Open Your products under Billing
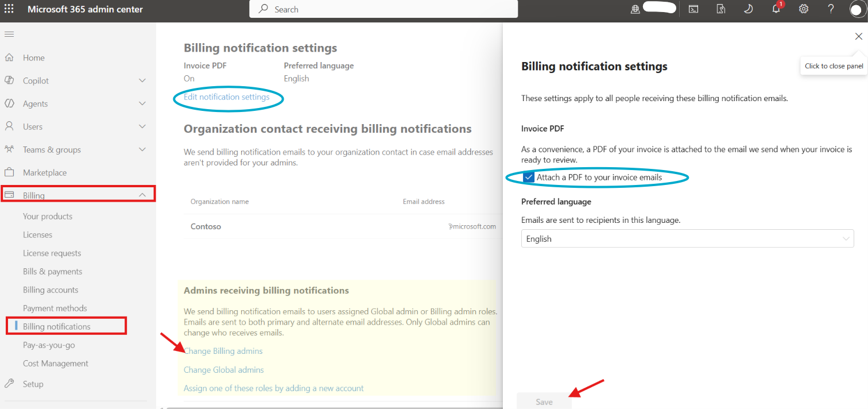868x409 pixels. [x=48, y=217]
